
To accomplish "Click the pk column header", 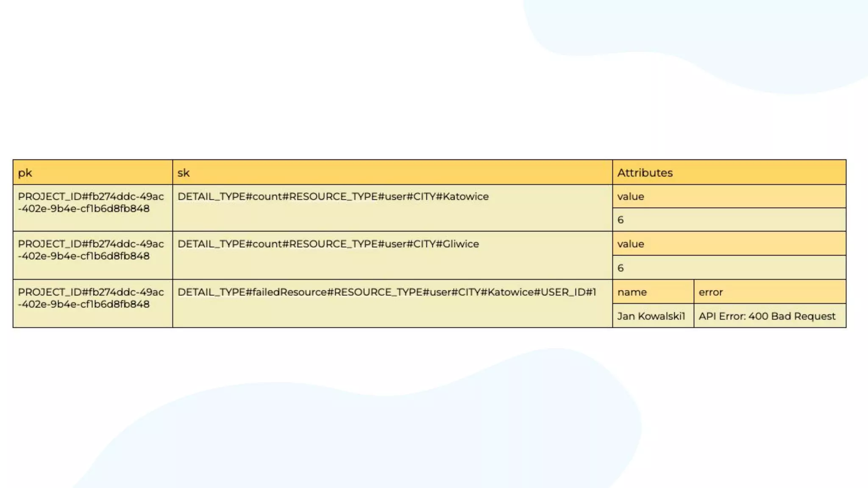I will pyautogui.click(x=92, y=172).
